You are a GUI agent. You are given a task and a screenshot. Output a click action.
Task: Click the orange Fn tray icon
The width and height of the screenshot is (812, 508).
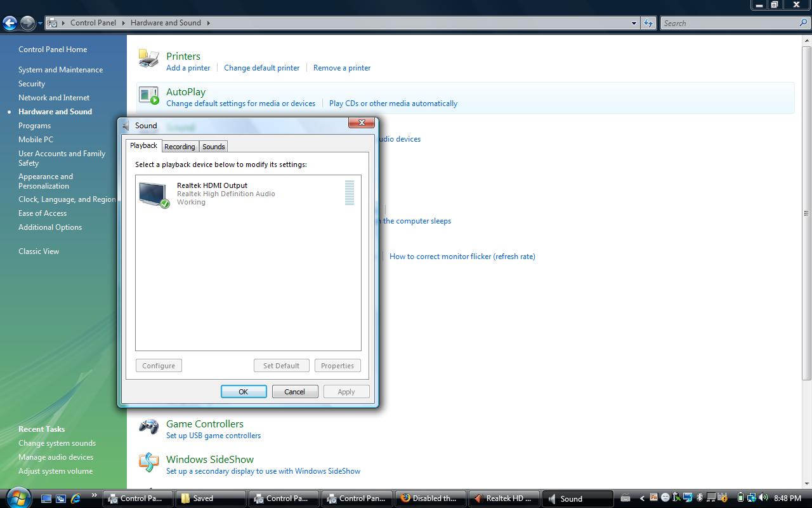tap(653, 497)
